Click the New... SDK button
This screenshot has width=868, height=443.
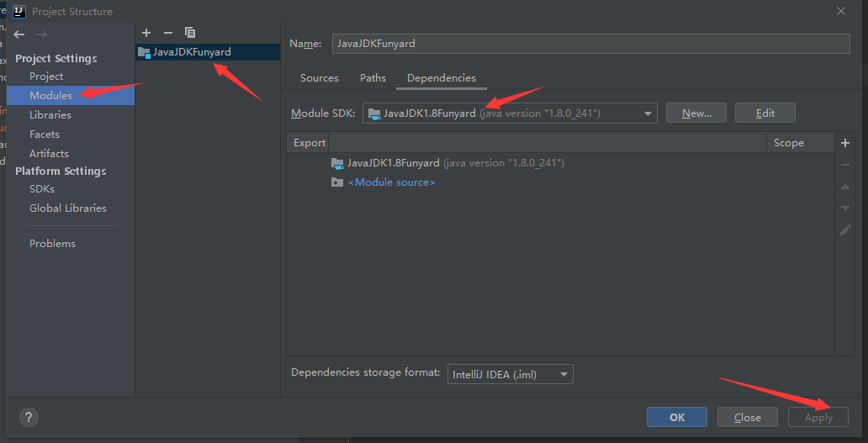point(696,113)
